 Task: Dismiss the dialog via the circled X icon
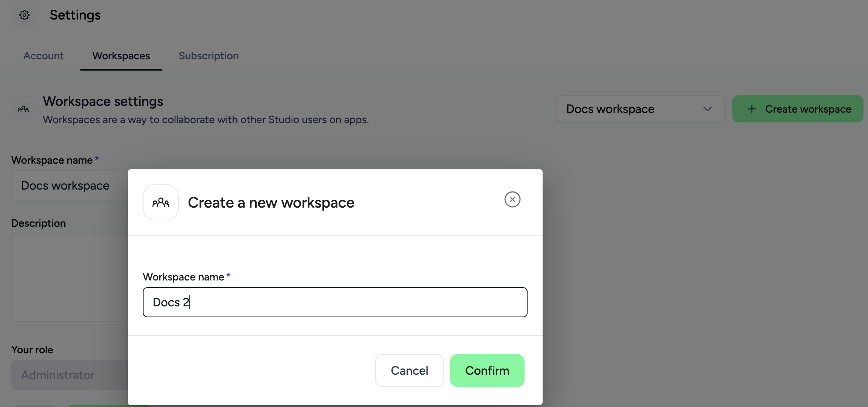coord(513,199)
